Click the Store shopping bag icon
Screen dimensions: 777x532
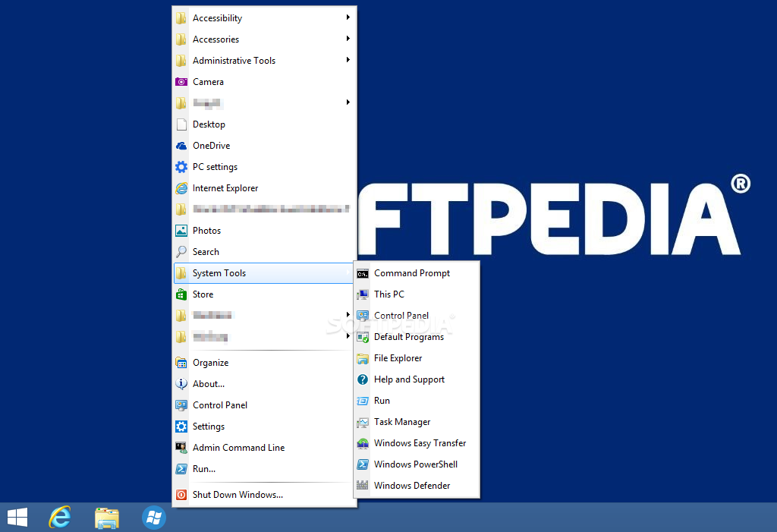click(x=181, y=294)
